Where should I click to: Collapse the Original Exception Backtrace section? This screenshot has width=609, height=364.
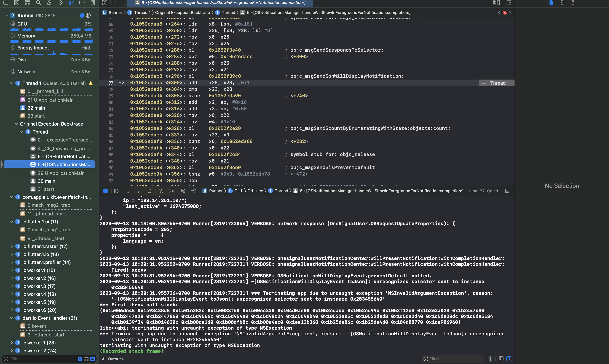[17, 124]
